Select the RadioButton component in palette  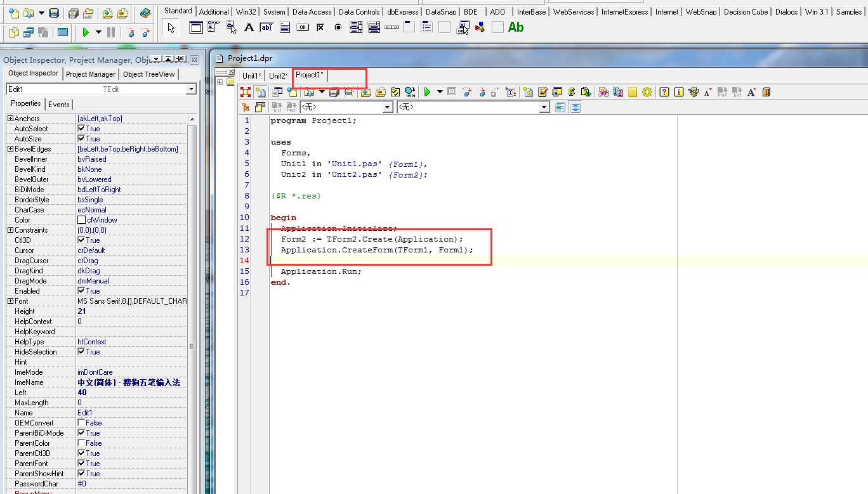[x=338, y=27]
